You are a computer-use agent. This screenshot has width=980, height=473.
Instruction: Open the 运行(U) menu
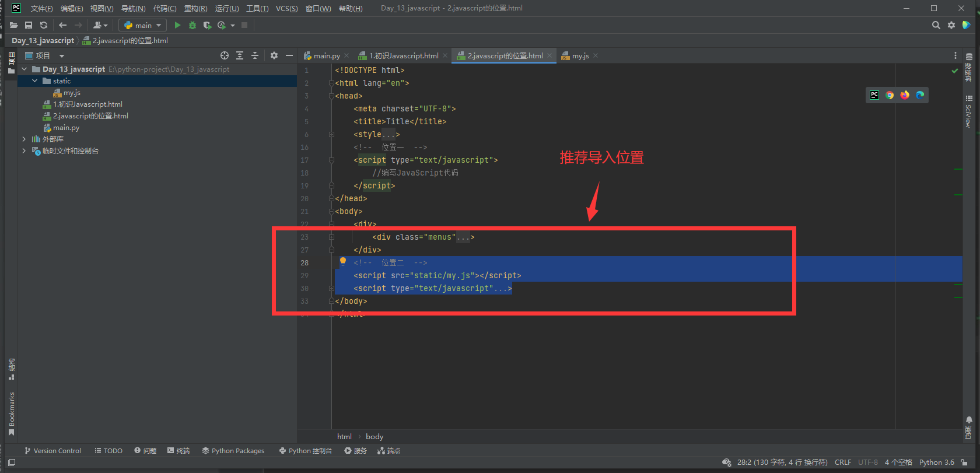227,8
